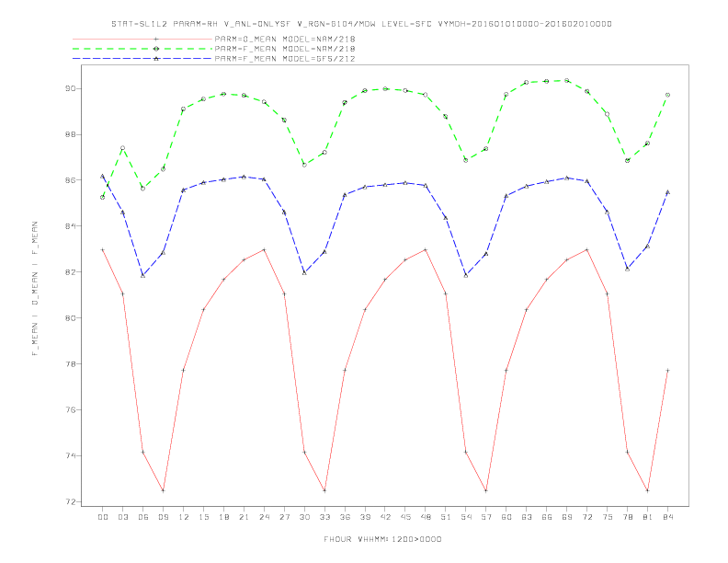The image size is (728, 563).
Task: Click blue dashed line data point at hour 06
Action: 143,276
